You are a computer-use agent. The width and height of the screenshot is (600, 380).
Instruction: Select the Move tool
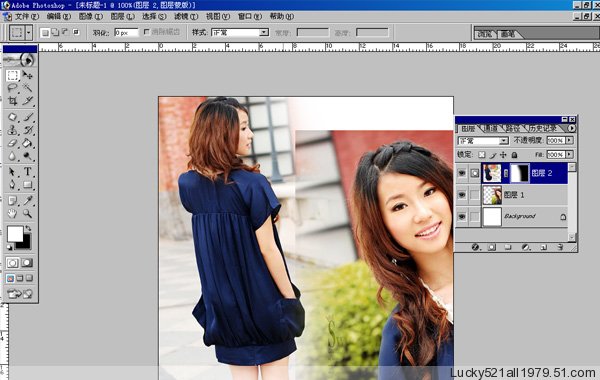click(x=27, y=75)
